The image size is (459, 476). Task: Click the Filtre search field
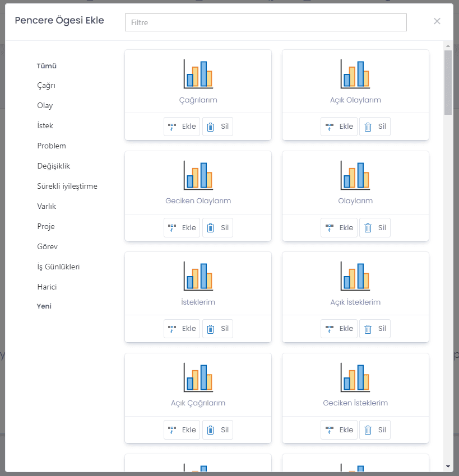[x=266, y=22]
